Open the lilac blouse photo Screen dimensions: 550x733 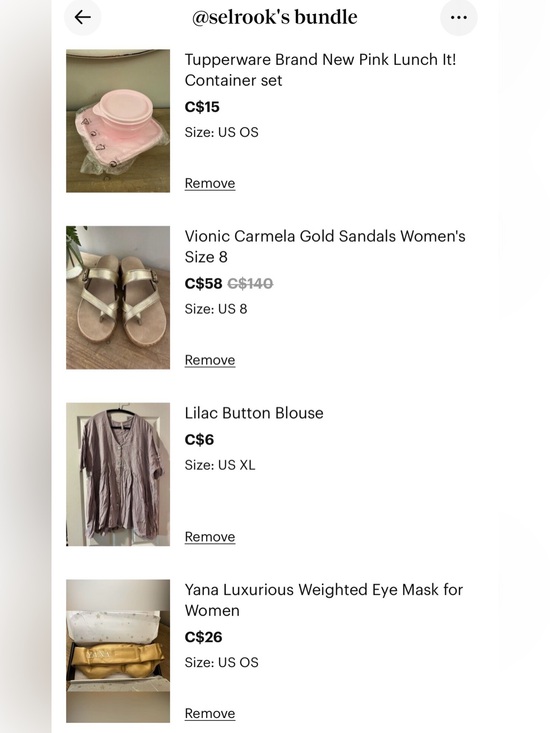(x=118, y=474)
